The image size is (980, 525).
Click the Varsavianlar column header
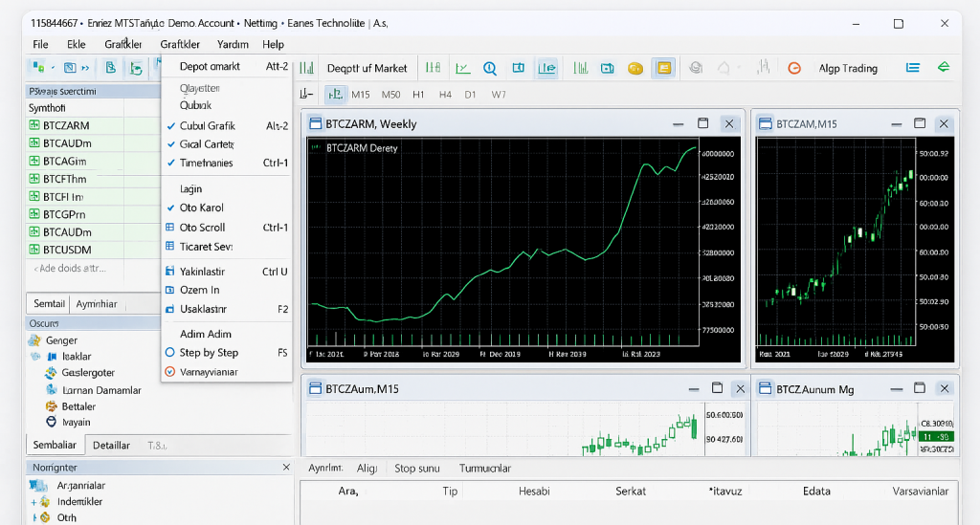(x=920, y=492)
